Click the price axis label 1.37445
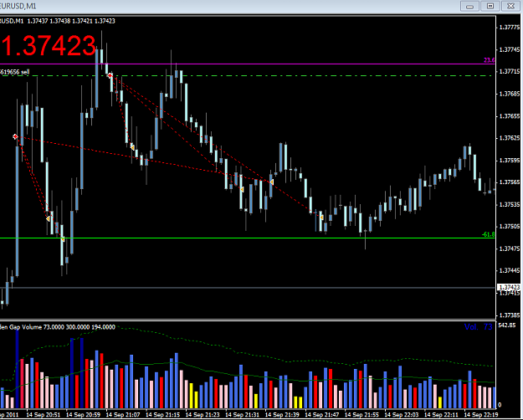Image resolution: width=523 pixels, height=420 pixels. point(509,271)
